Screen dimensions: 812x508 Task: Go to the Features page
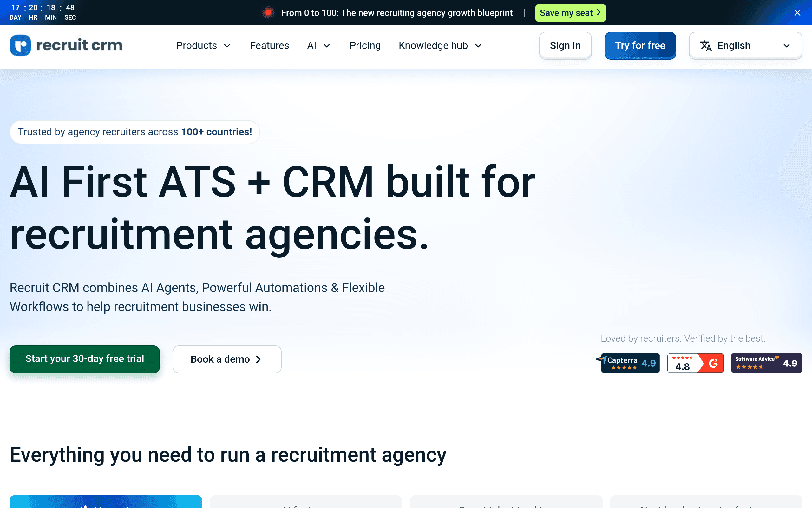(x=269, y=46)
